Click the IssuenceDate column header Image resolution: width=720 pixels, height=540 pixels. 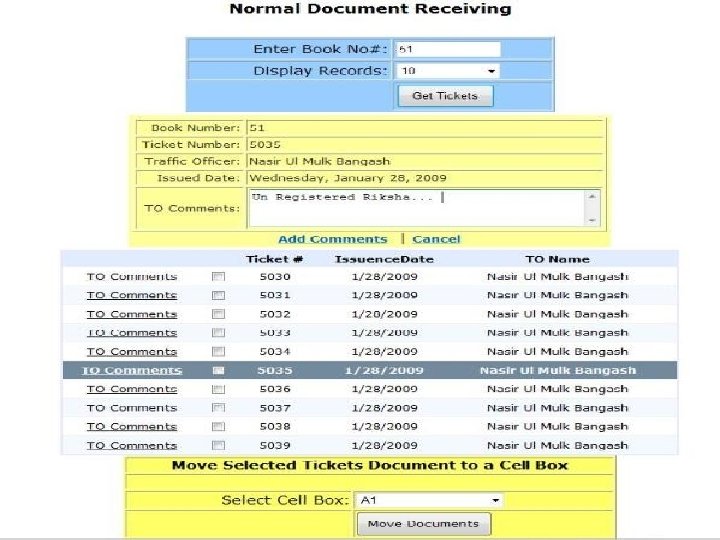click(384, 259)
